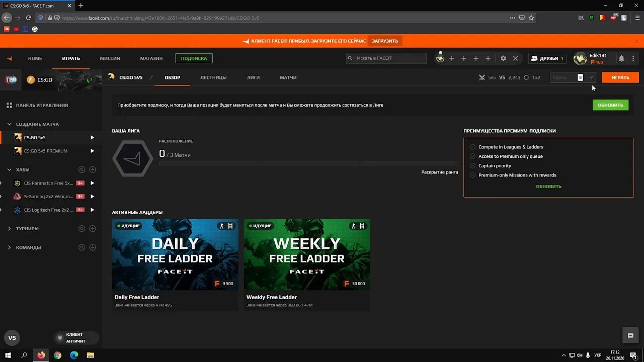The height and width of the screenshot is (362, 644).
Task: Open Edik191 profile avatar
Action: 580,58
